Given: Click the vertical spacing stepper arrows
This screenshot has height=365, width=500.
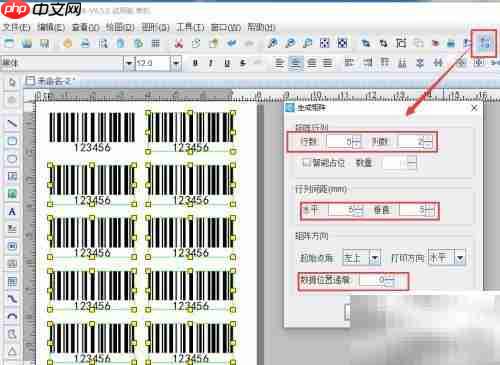Looking at the screenshot, I should tap(430, 210).
